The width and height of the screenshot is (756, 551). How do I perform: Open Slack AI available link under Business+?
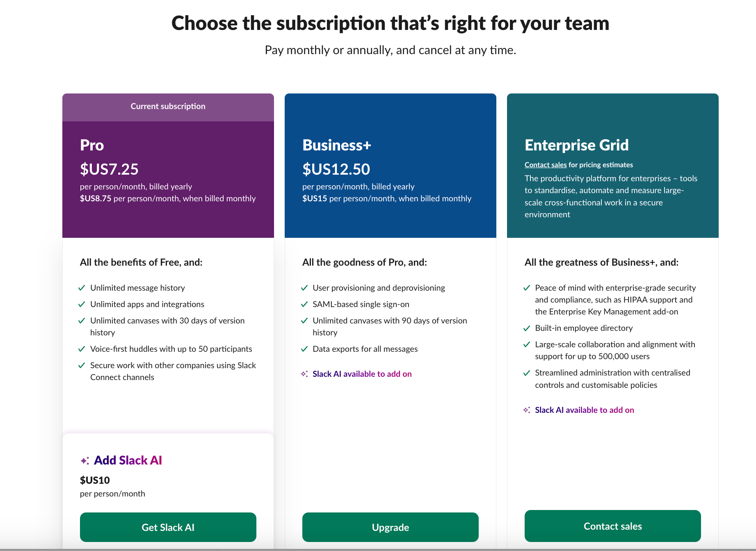pyautogui.click(x=362, y=374)
